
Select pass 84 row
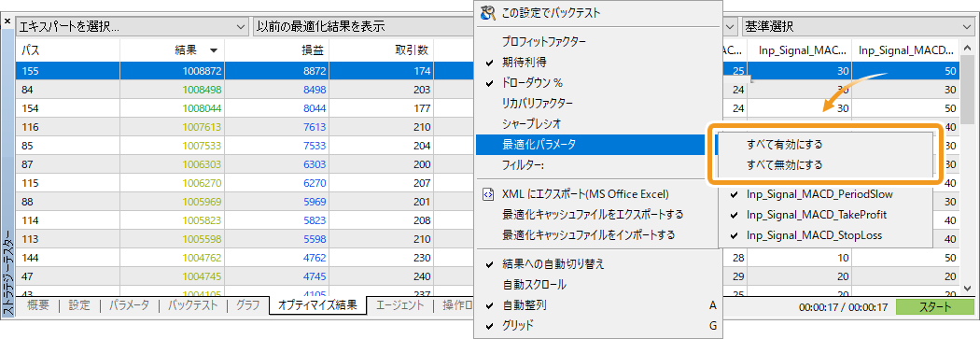coord(244,90)
